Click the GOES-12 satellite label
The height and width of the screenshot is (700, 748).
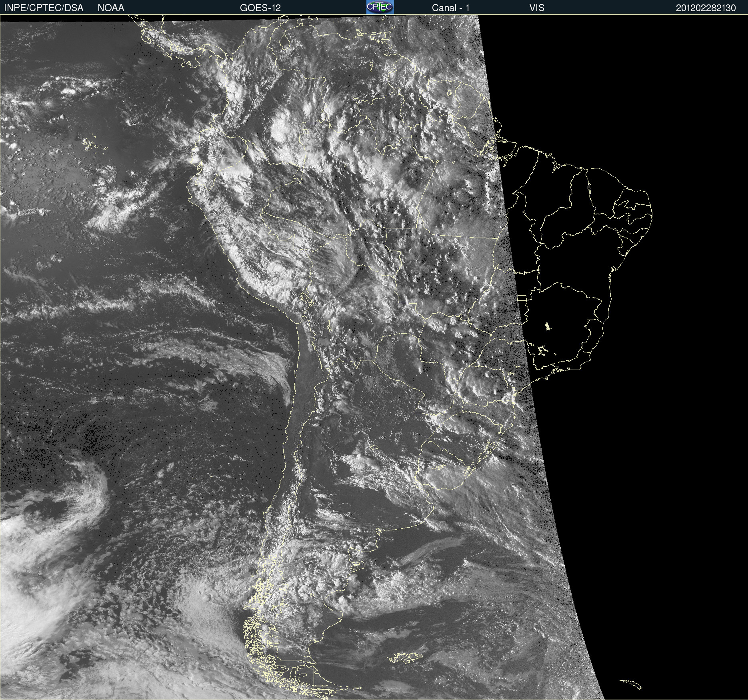[260, 8]
